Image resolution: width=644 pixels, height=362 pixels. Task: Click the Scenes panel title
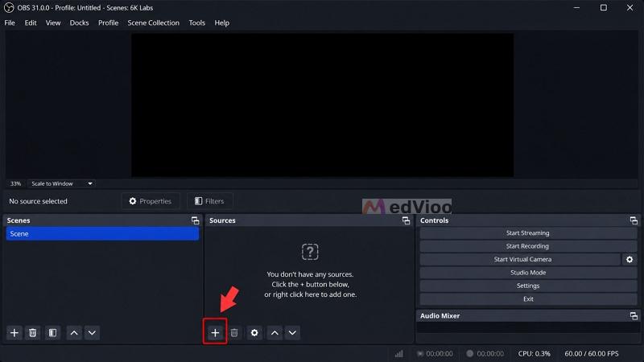pyautogui.click(x=19, y=220)
